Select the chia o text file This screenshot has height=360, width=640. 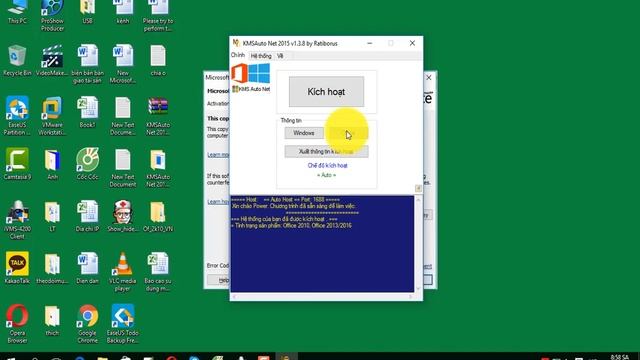click(x=158, y=60)
